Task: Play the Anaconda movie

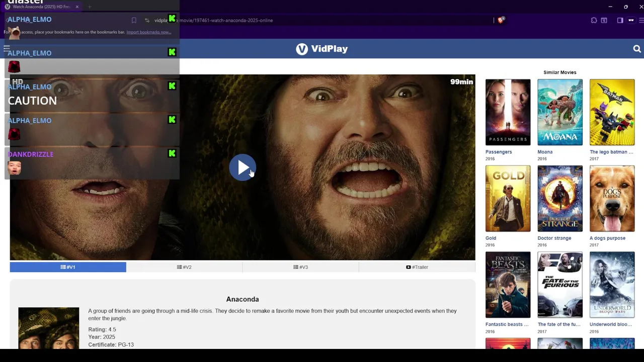Action: [x=243, y=167]
